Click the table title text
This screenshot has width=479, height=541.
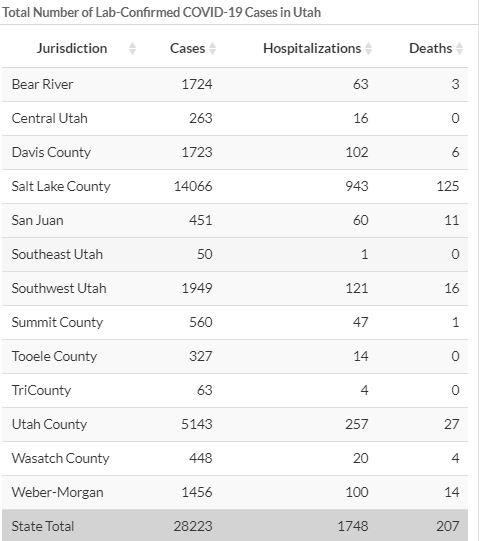click(162, 12)
